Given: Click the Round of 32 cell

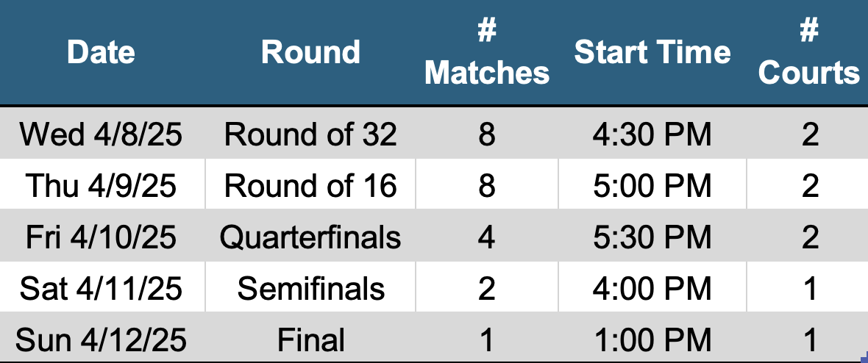Looking at the screenshot, I should pos(310,134).
